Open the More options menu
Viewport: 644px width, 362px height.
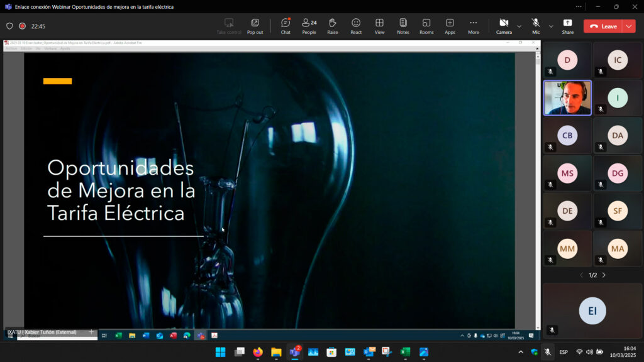click(473, 25)
